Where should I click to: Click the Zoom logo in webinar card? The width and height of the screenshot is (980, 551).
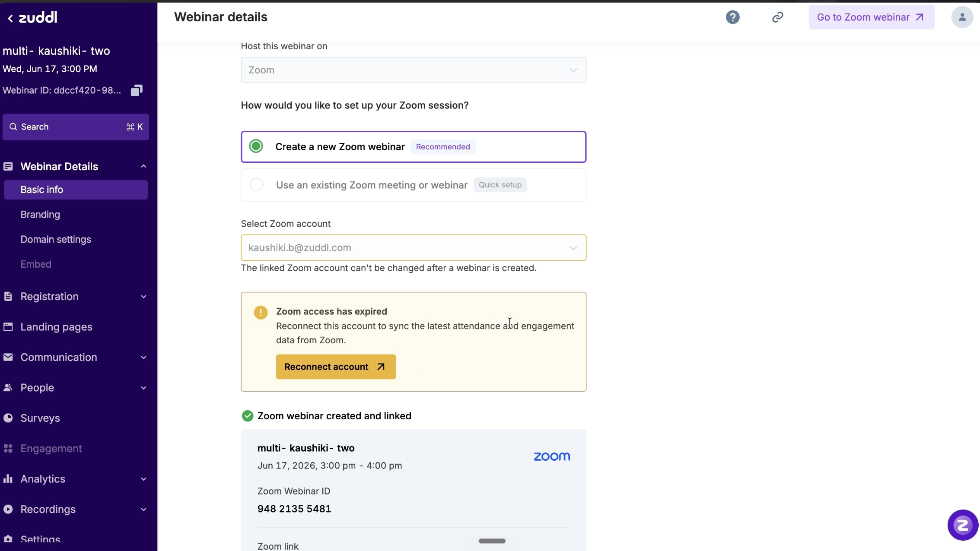coord(552,457)
